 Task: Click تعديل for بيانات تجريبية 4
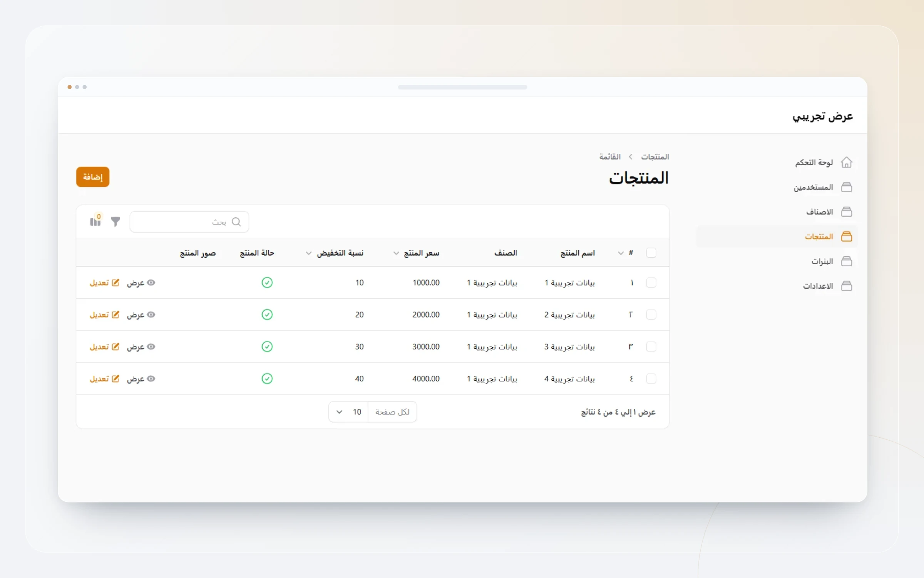tap(104, 379)
